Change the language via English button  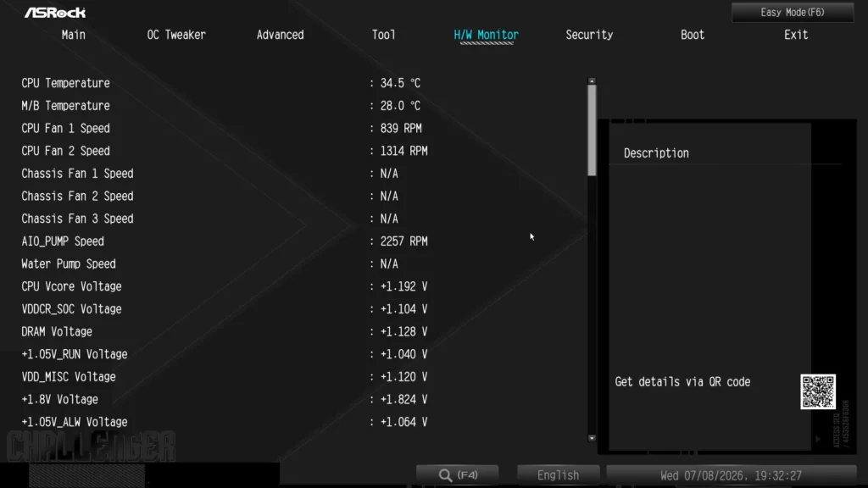[558, 475]
